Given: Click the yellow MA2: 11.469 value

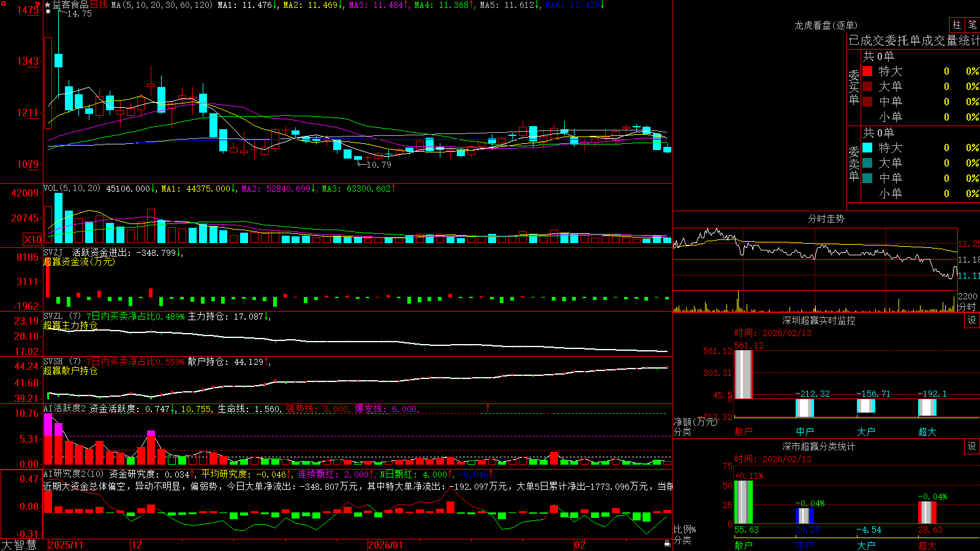Looking at the screenshot, I should (x=311, y=5).
